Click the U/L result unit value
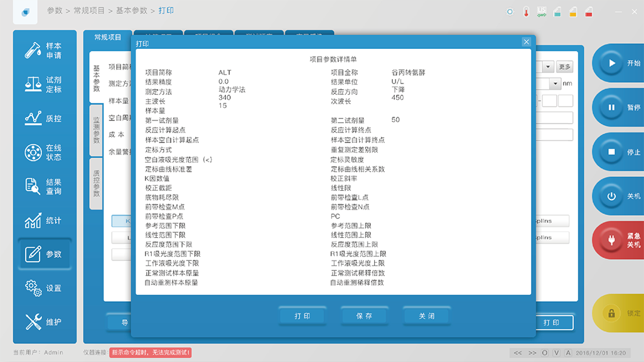This screenshot has height=362, width=644. tap(397, 82)
